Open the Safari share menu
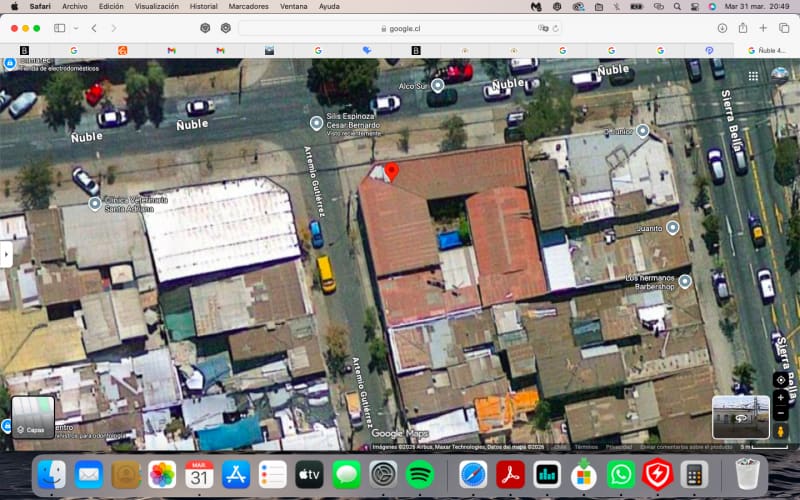The height and width of the screenshot is (500, 800). tap(743, 28)
